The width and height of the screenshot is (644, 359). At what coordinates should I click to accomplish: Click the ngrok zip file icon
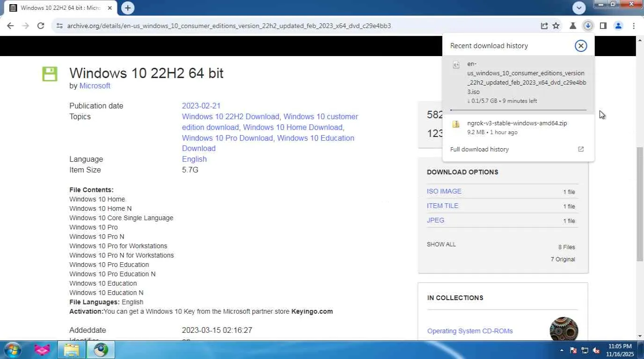456,124
